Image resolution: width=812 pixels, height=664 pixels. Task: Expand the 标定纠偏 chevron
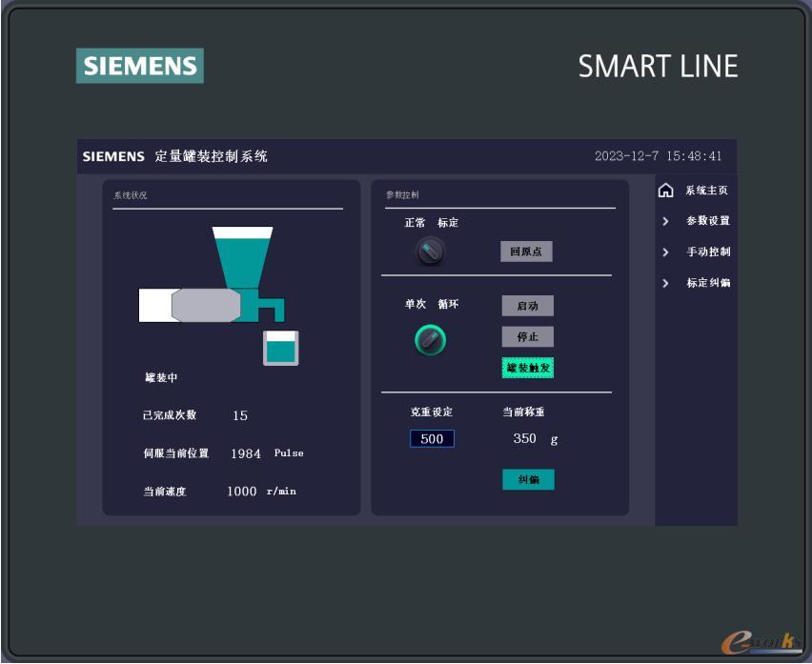[x=665, y=283]
